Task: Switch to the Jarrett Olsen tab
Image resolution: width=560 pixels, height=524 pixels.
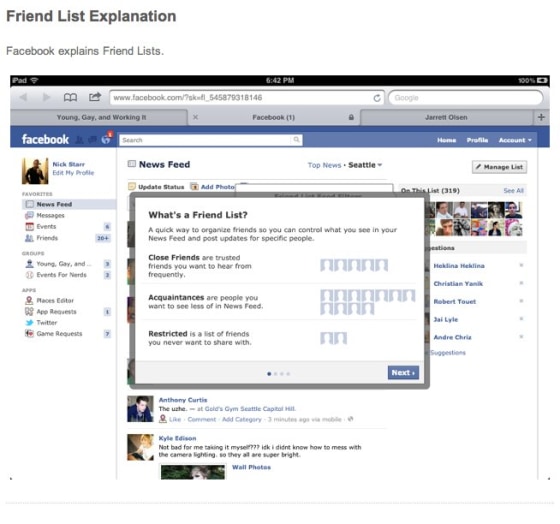Action: [446, 117]
